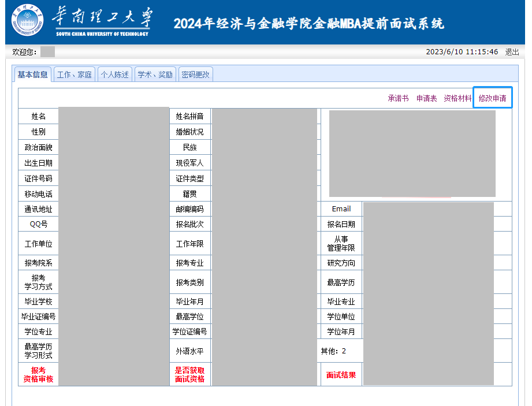Select the 性别 label cell

click(38, 132)
